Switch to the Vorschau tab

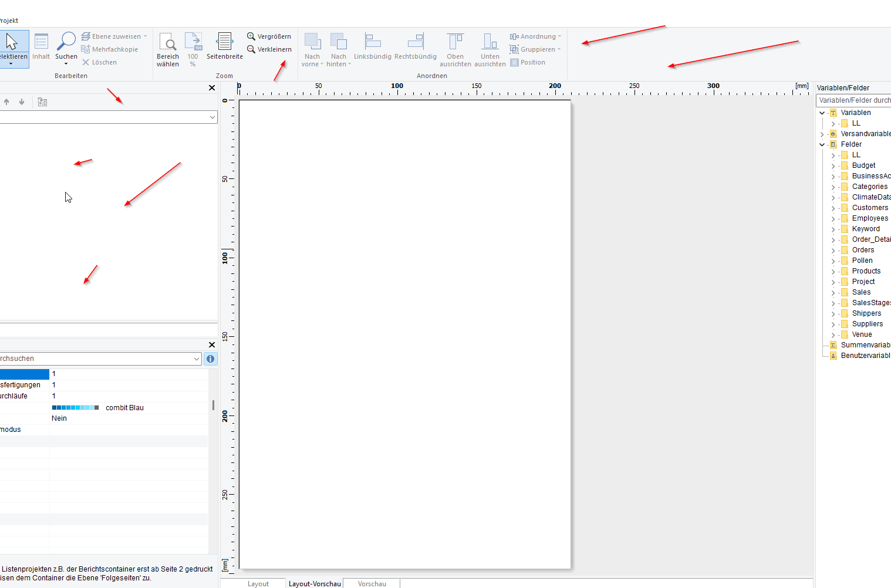click(372, 583)
